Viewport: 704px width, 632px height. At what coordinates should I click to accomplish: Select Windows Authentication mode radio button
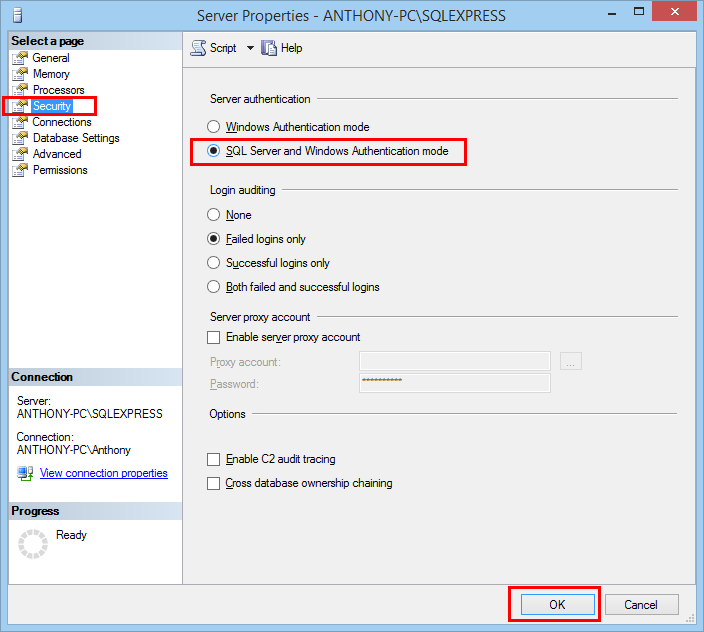[213, 127]
